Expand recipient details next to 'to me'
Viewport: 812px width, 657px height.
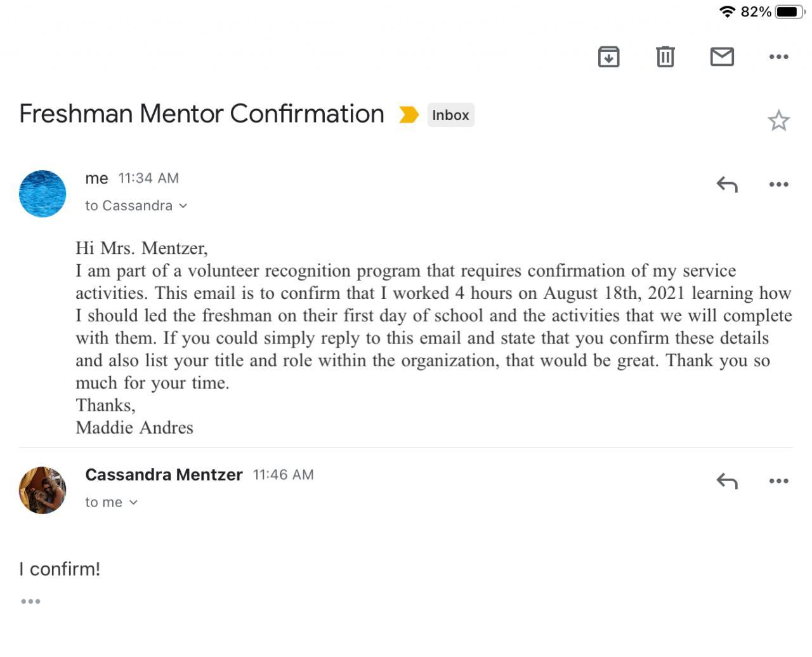(x=133, y=502)
